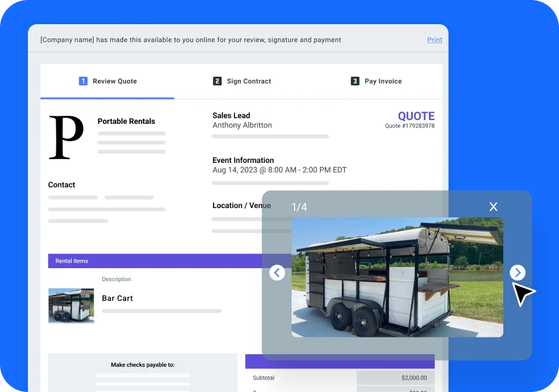Click the step 1 number badge
Image resolution: width=559 pixels, height=392 pixels.
pyautogui.click(x=83, y=81)
